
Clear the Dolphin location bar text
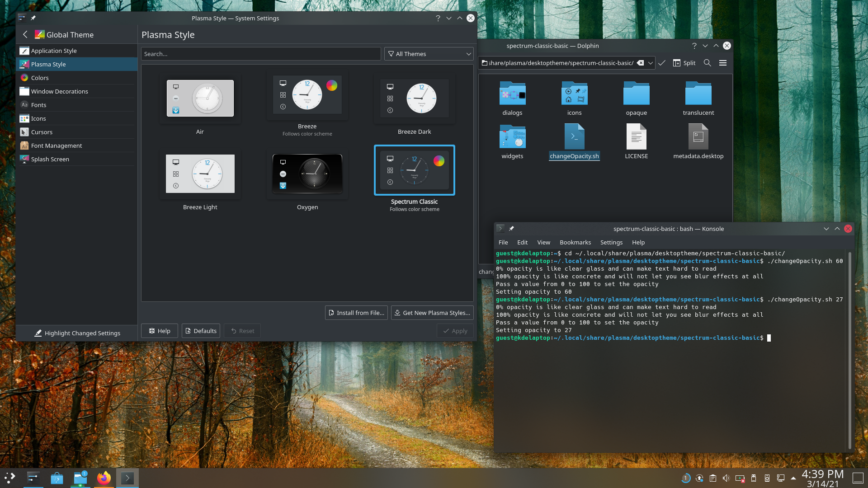pyautogui.click(x=640, y=63)
